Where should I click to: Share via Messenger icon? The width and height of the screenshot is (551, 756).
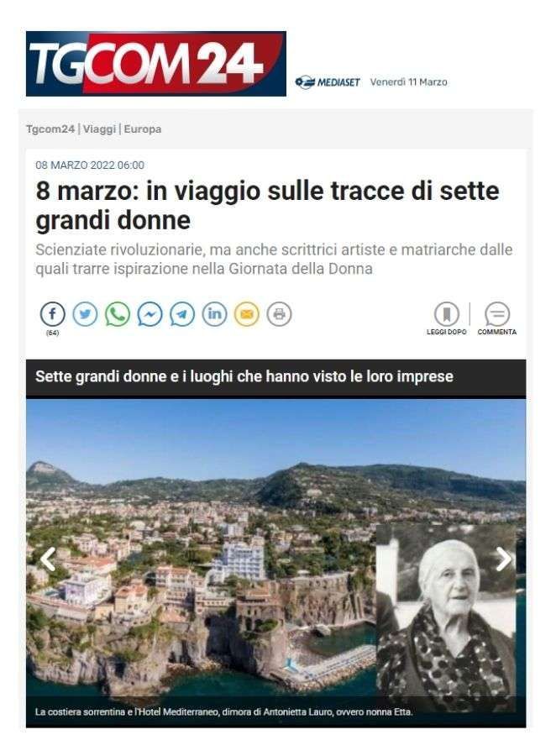150,314
